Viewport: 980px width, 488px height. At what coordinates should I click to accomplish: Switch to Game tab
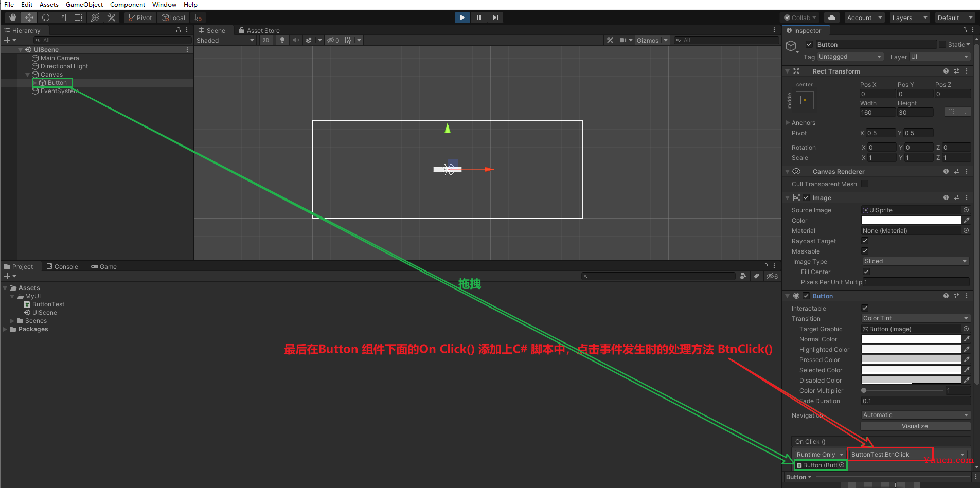[104, 266]
